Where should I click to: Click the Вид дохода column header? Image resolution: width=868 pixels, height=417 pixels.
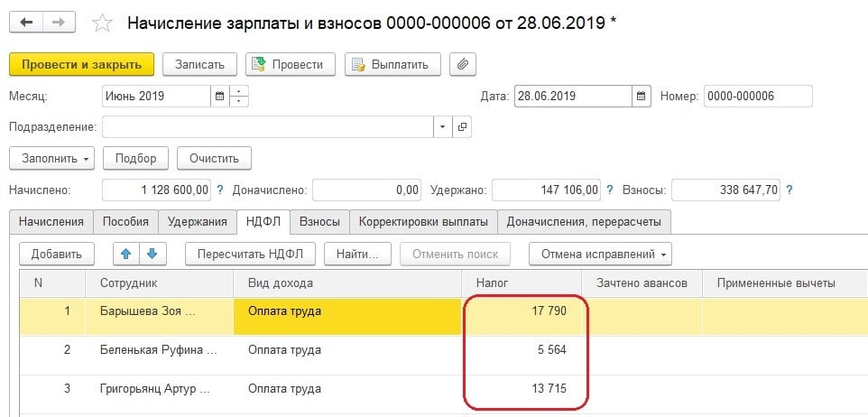(347, 283)
